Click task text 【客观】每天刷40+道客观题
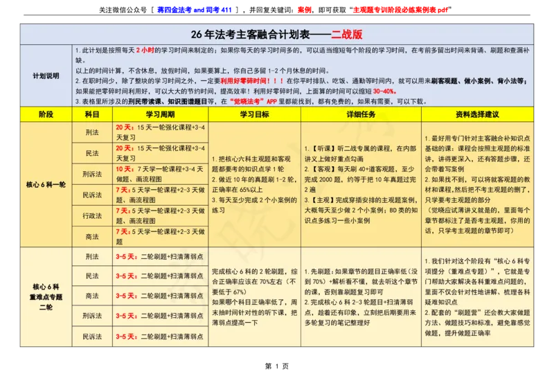 point(358,169)
